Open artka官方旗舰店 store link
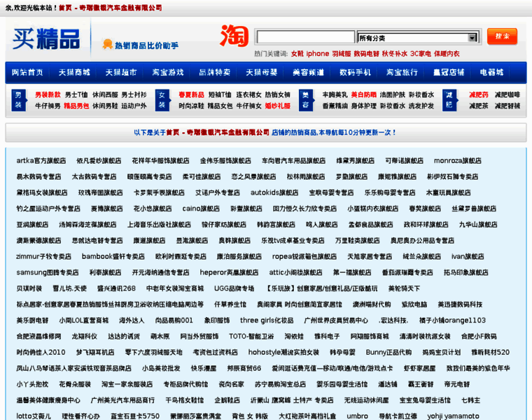Image resolution: width=532 pixels, height=420 pixels. click(41, 160)
